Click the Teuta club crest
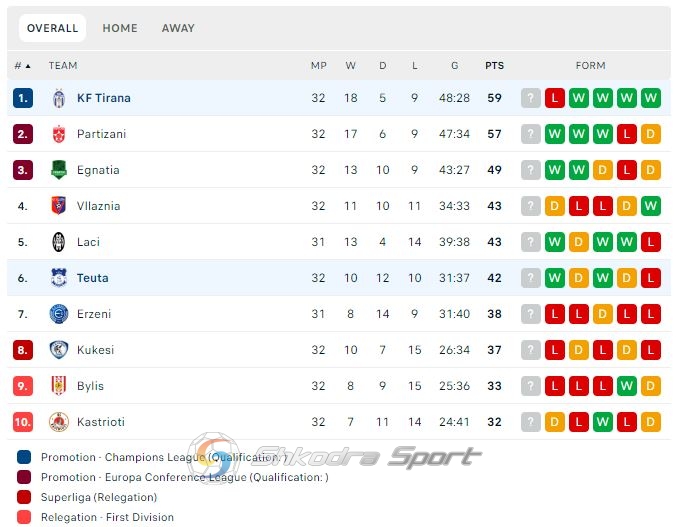Screen dimensions: 676x527 point(59,278)
